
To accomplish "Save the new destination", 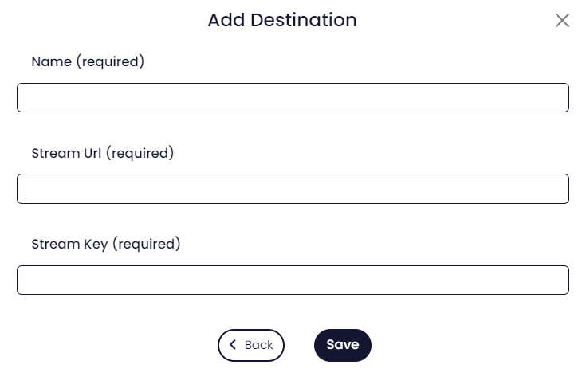I will tap(343, 345).
